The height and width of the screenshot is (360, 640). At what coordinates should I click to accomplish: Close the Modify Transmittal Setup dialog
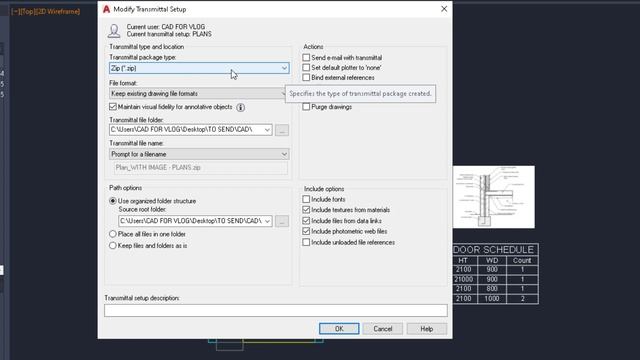pos(444,9)
